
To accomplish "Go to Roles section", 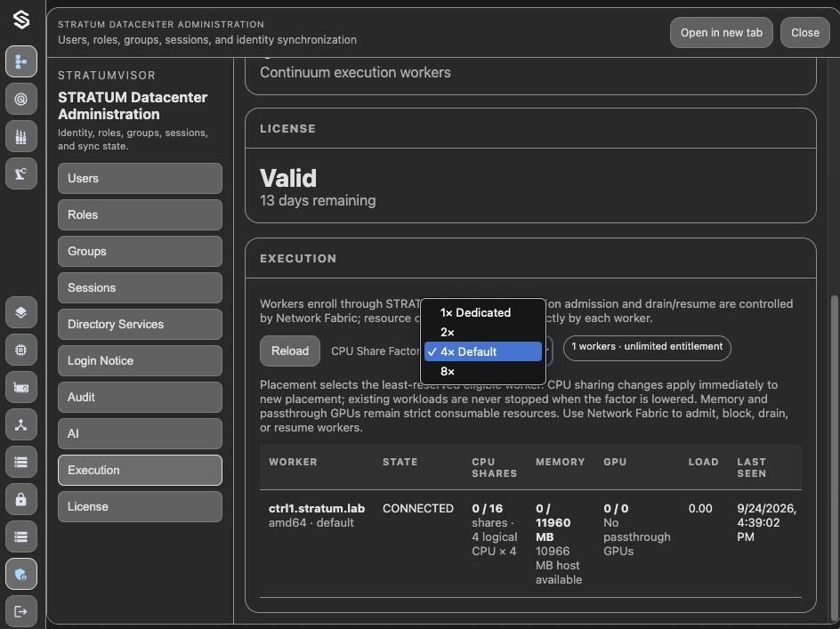I will pyautogui.click(x=140, y=214).
